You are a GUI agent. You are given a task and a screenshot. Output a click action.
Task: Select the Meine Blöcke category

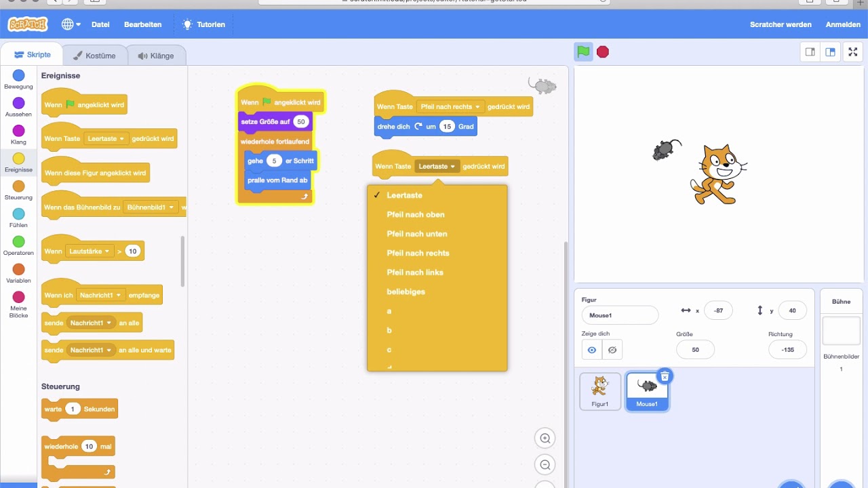tap(18, 304)
